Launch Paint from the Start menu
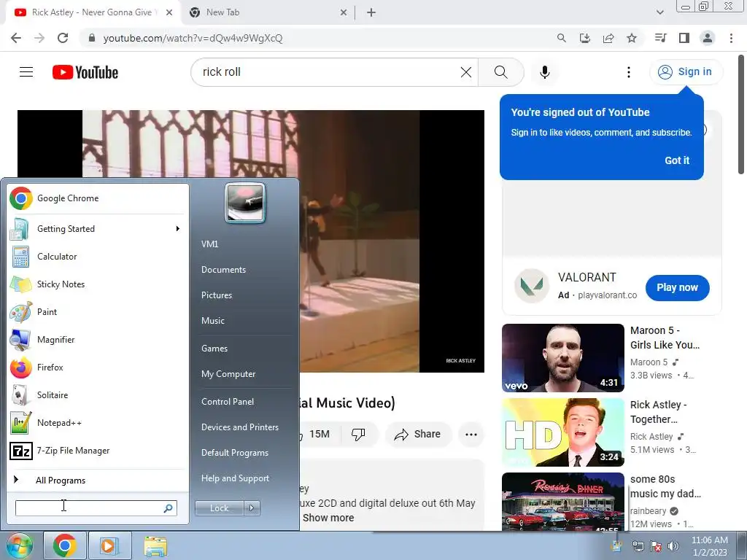The height and width of the screenshot is (560, 747). (98, 312)
